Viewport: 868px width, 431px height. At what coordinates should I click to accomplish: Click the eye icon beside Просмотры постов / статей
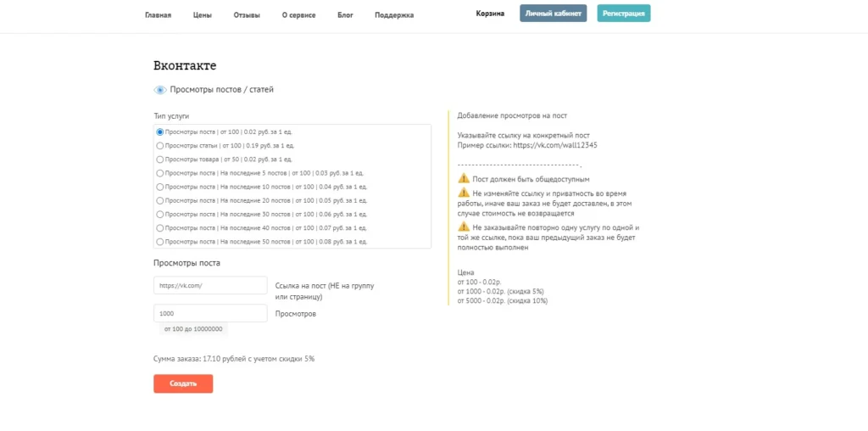160,90
